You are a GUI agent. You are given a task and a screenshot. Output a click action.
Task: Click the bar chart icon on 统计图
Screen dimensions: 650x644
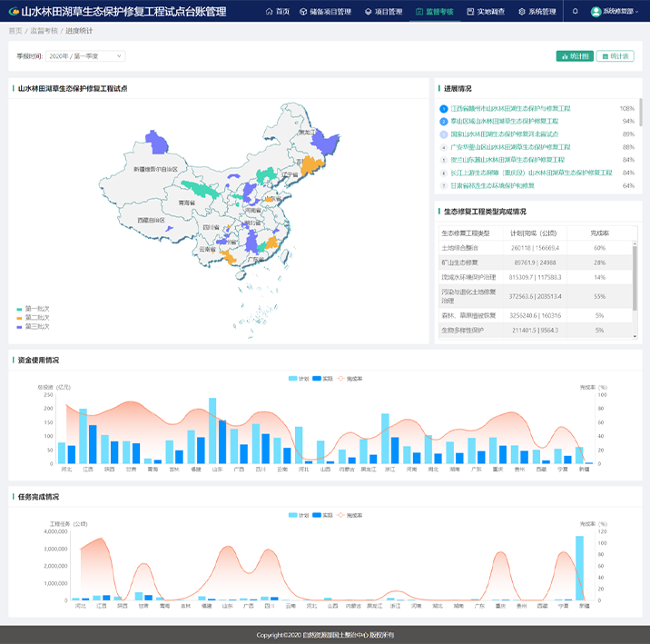tap(565, 56)
